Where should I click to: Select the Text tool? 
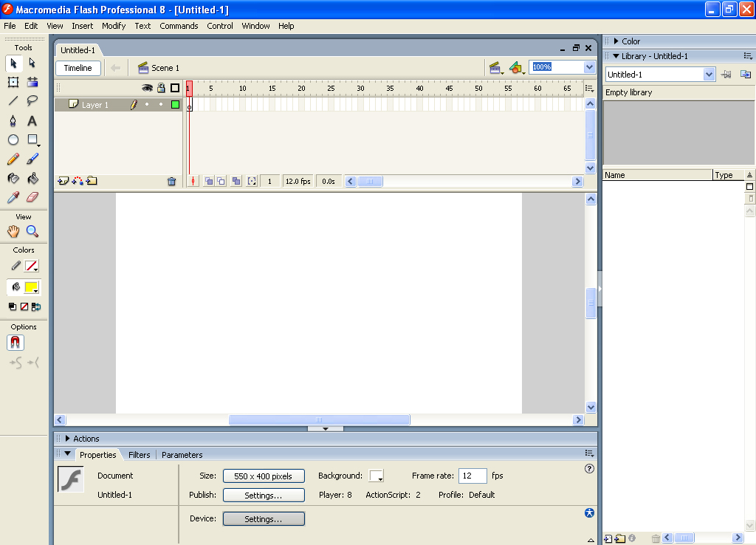coord(32,120)
